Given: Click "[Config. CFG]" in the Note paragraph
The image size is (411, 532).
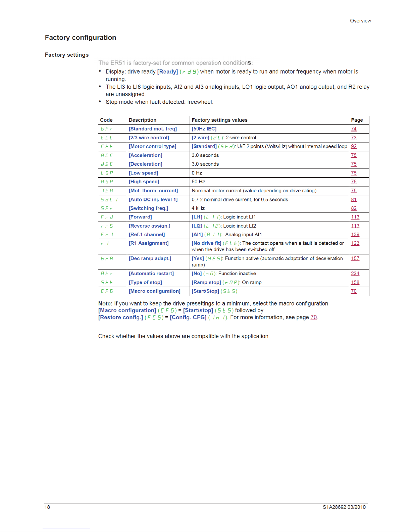Looking at the screenshot, I should pyautogui.click(x=188, y=317).
